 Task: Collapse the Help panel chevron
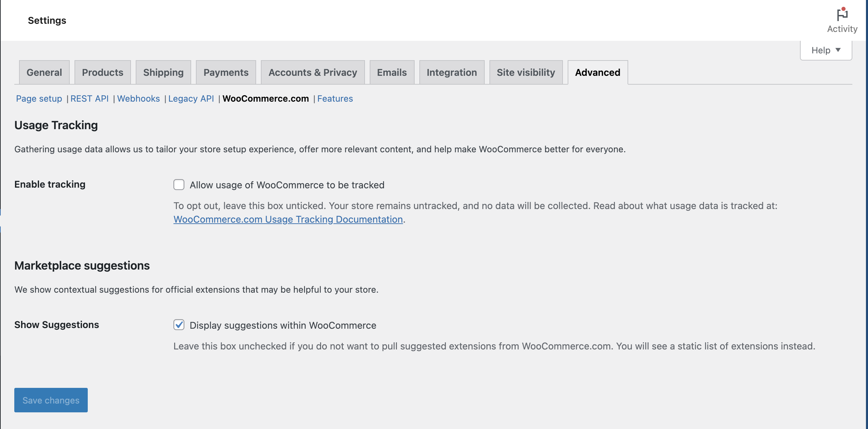click(x=839, y=50)
